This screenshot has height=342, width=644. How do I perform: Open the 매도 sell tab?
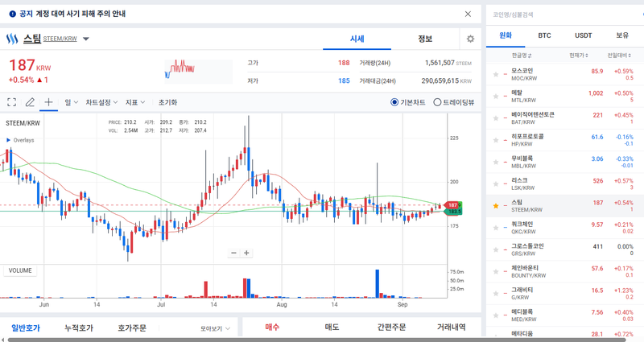[332, 327]
